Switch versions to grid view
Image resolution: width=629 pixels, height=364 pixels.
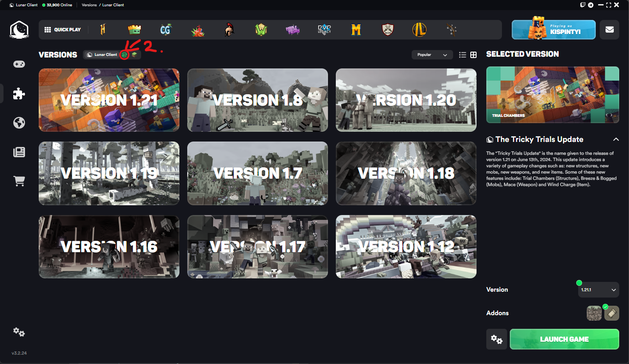473,55
